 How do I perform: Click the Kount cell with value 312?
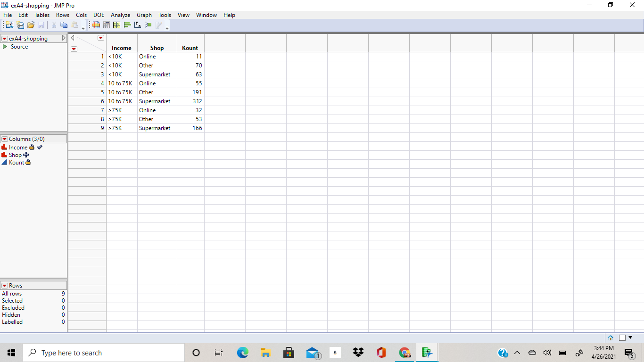190,101
